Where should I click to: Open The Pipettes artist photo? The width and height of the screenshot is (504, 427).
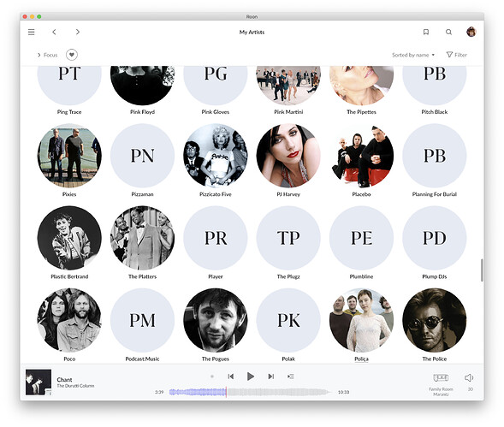click(361, 86)
